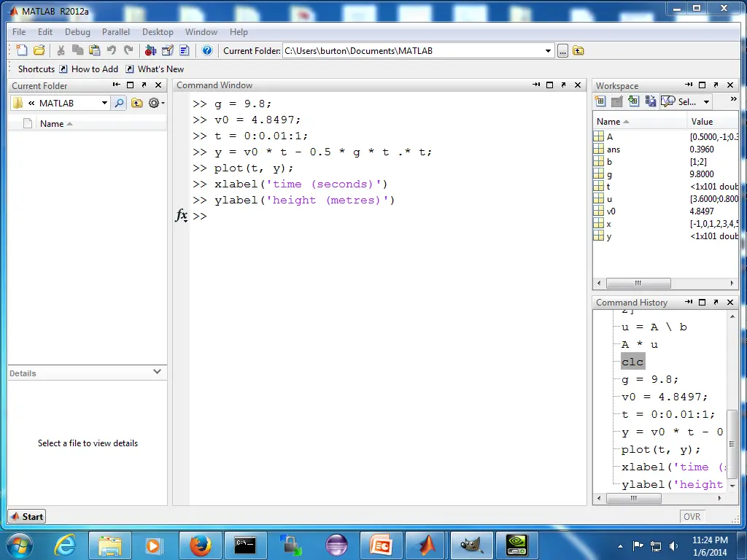747x560 pixels.
Task: Open the Sel... plot selection dropdown
Action: (x=706, y=102)
